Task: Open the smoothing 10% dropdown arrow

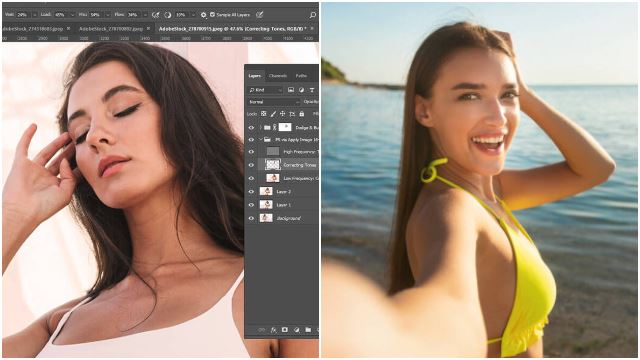Action: pos(193,15)
